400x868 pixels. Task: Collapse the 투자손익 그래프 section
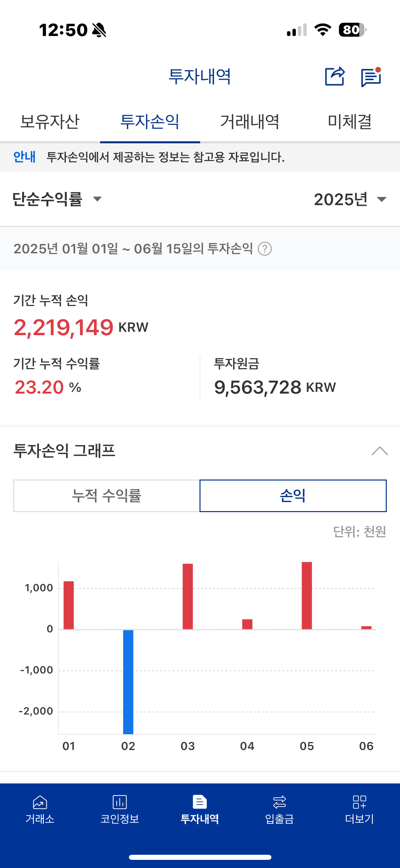(x=380, y=451)
